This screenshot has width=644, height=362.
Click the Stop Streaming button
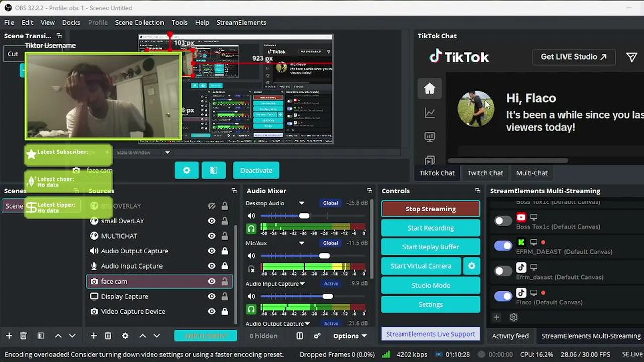431,209
